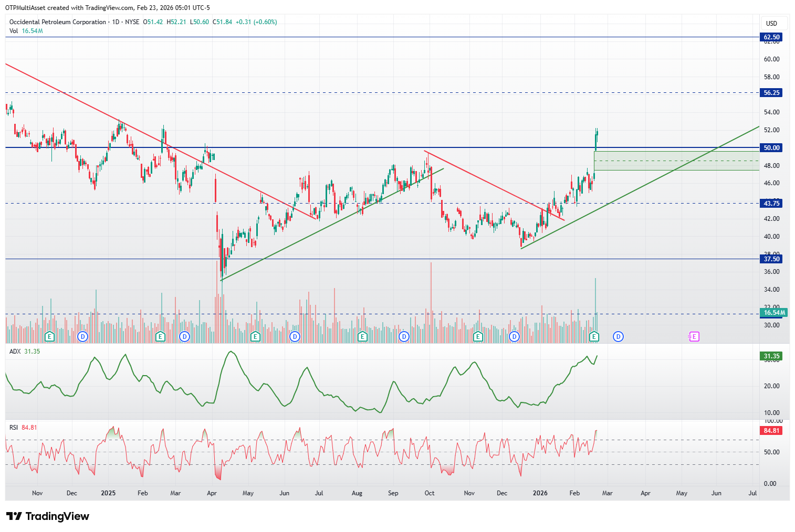
Task: Click the purple upcoming earnings E marker
Action: 694,336
